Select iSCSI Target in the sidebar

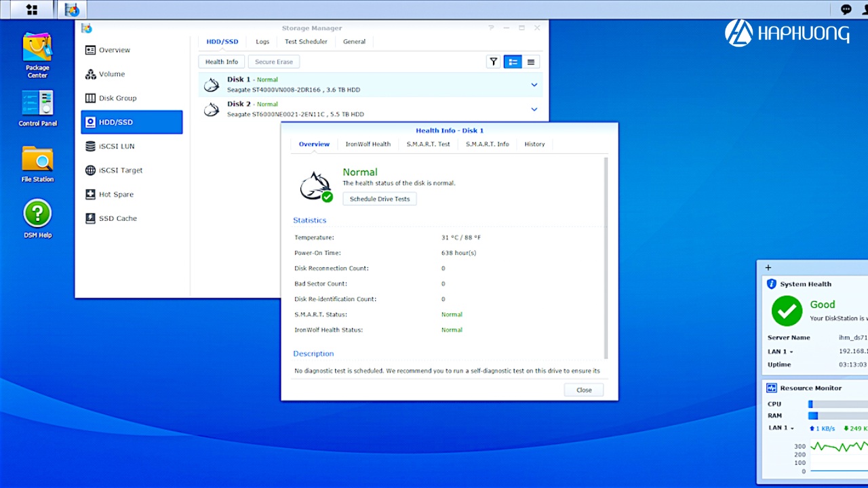(x=132, y=170)
